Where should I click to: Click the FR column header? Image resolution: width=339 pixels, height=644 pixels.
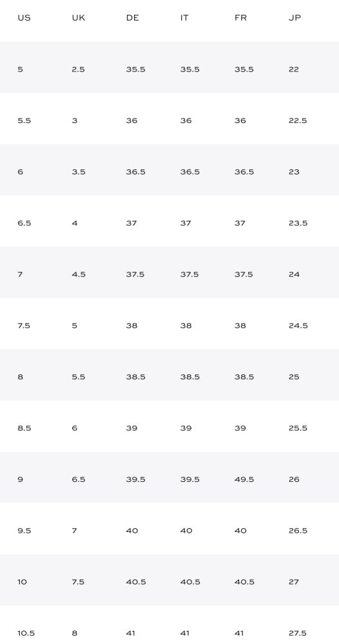[x=240, y=18]
